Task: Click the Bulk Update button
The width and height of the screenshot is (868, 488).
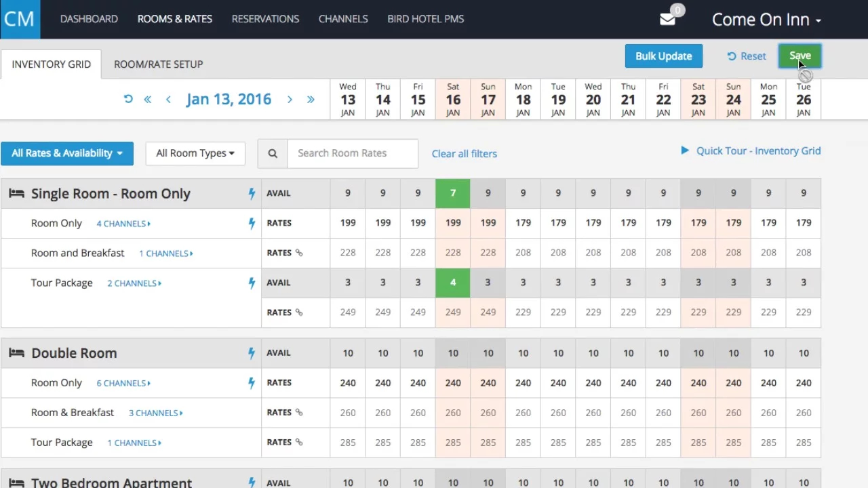Action: click(663, 56)
